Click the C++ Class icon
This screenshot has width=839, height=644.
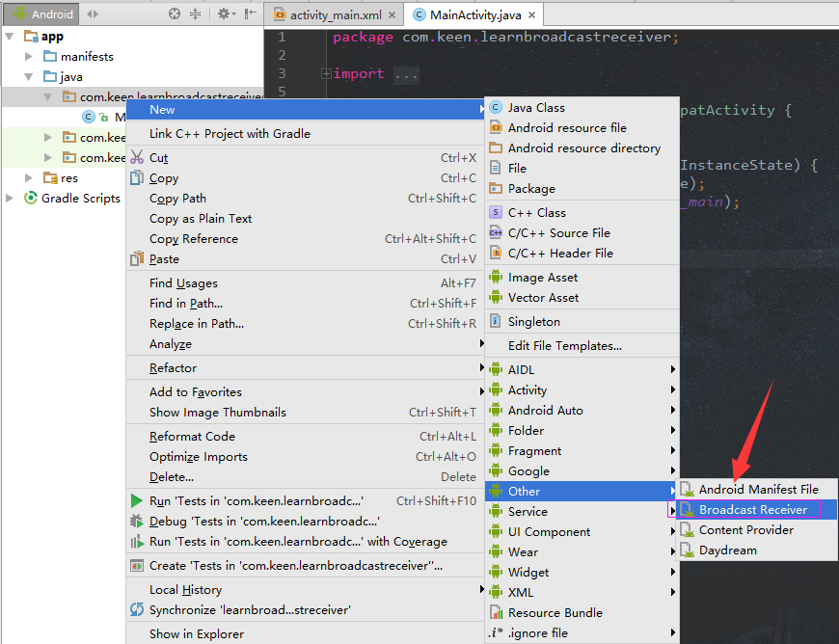(496, 212)
